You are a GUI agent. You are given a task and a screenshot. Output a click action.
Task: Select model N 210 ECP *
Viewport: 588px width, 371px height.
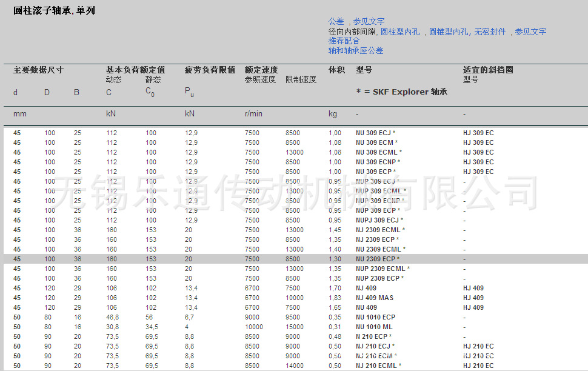(373, 336)
